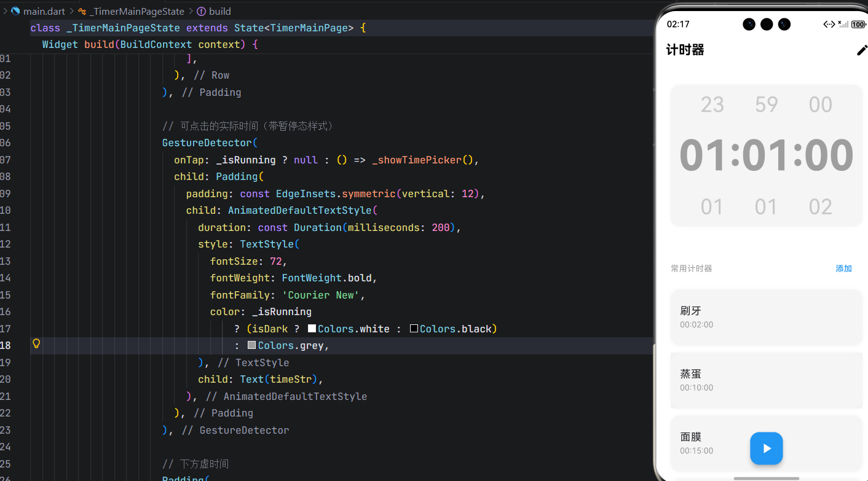Click the 常用计时器 section label
Screen dimensions: 868x481
pos(692,268)
